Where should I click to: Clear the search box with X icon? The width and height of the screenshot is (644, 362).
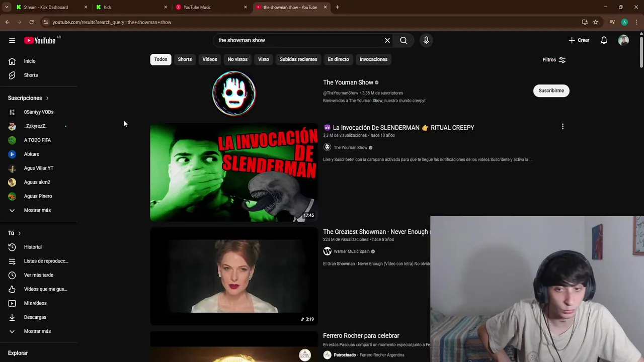pyautogui.click(x=387, y=40)
